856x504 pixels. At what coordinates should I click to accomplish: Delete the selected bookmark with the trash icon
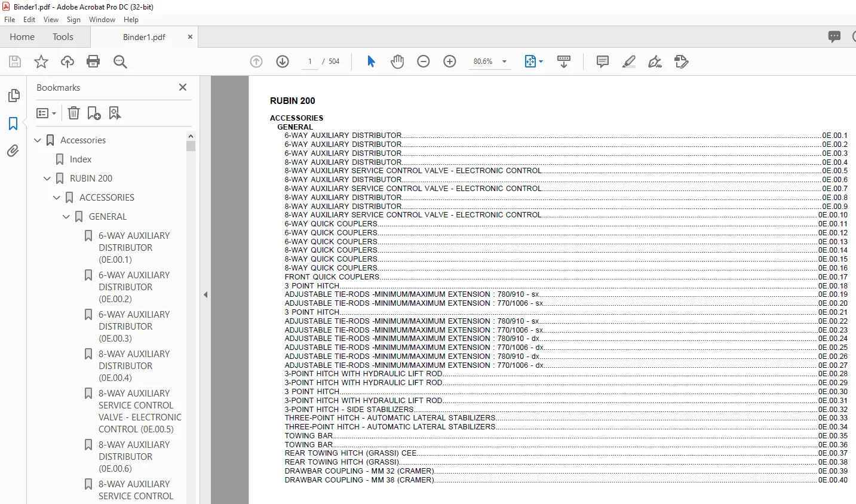[73, 113]
